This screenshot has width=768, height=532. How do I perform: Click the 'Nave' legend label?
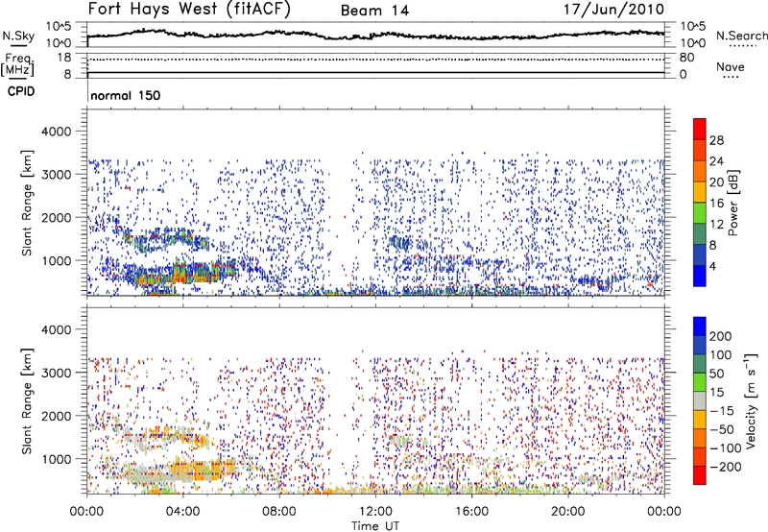click(x=731, y=66)
